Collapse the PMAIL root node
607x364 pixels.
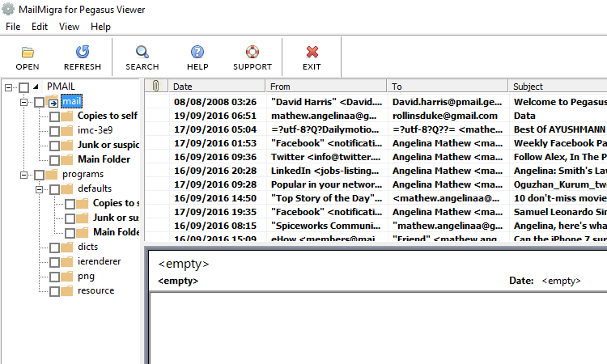click(9, 87)
